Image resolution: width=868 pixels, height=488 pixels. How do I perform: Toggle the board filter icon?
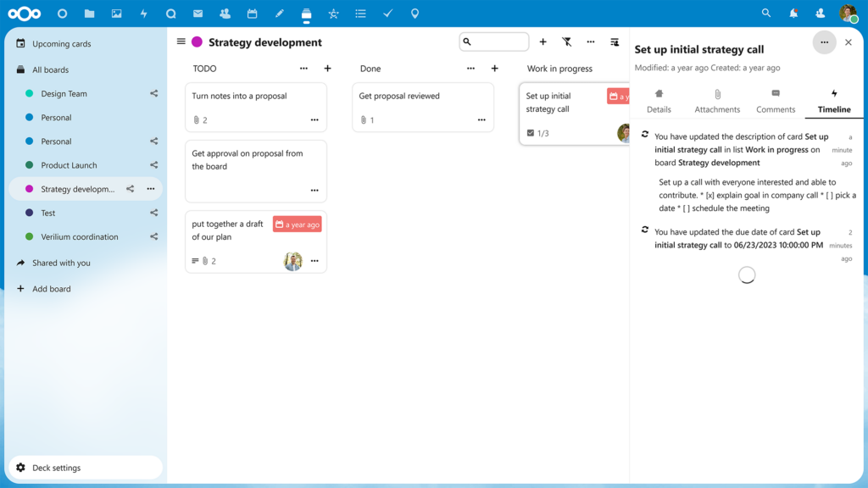click(567, 42)
